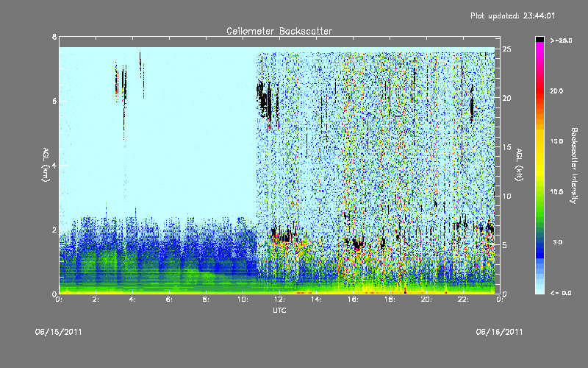This screenshot has width=588, height=368.
Task: Click the large black cloud blob near 11:30 UTC at 6 km
Action: coord(265,102)
